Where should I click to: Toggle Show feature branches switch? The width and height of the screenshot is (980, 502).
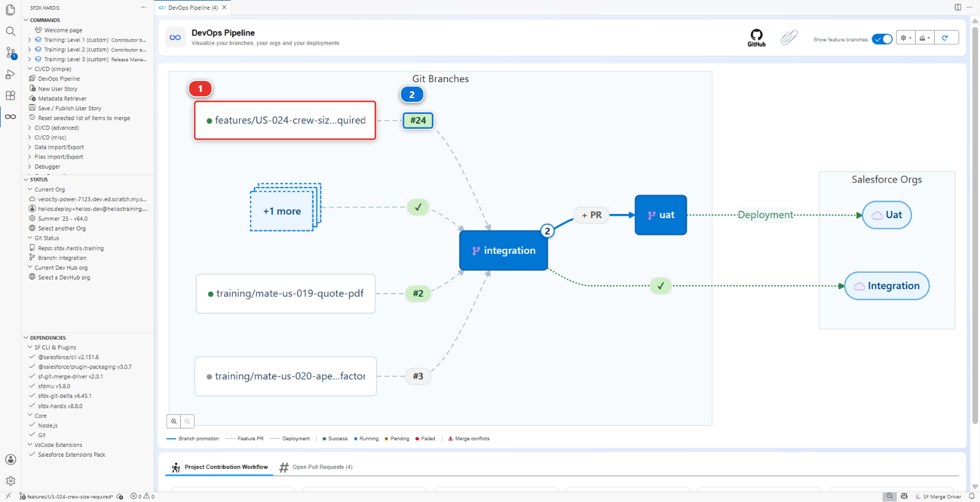tap(882, 39)
